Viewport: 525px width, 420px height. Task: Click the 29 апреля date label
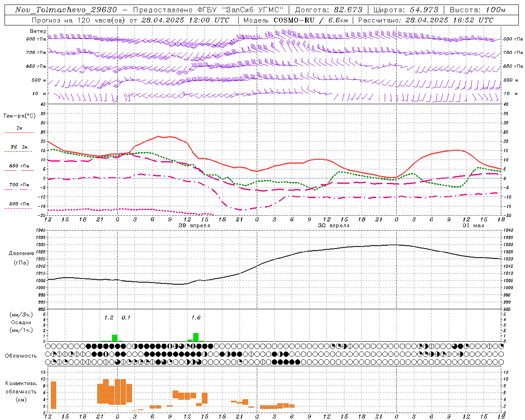194,226
